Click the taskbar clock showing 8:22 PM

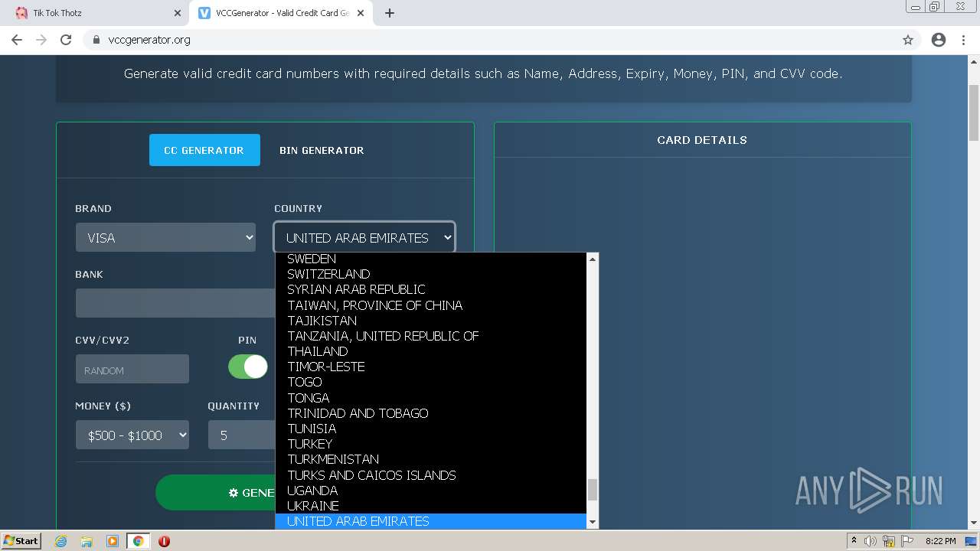click(940, 541)
